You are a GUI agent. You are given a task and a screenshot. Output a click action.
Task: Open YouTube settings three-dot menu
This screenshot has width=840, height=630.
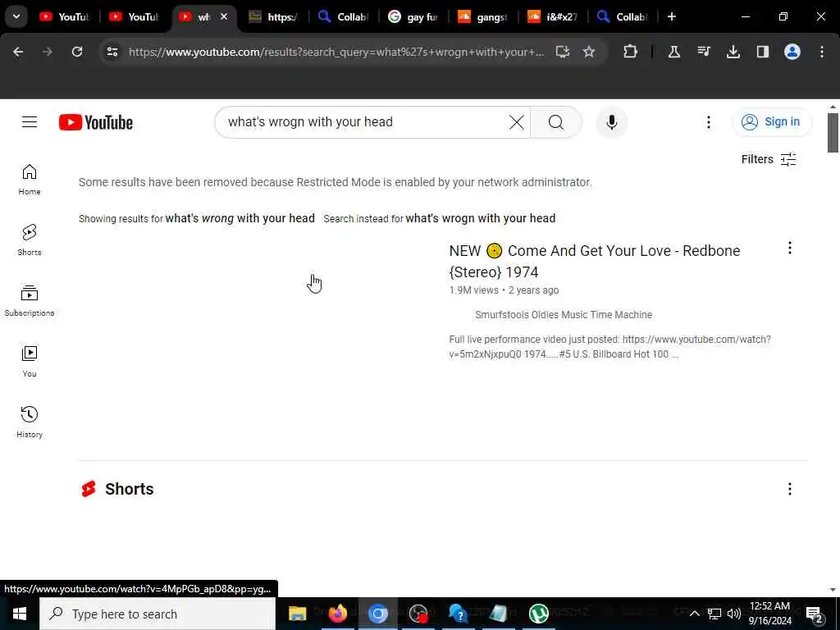click(708, 122)
